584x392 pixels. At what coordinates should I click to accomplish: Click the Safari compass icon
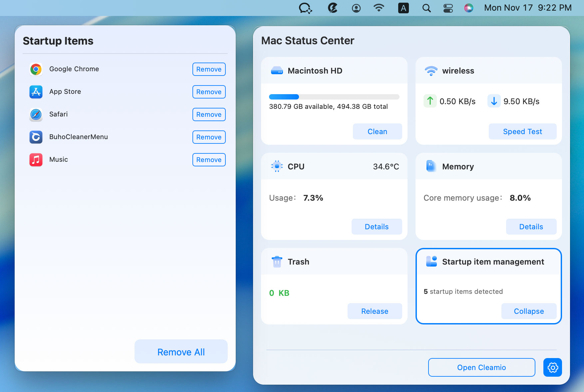click(36, 114)
